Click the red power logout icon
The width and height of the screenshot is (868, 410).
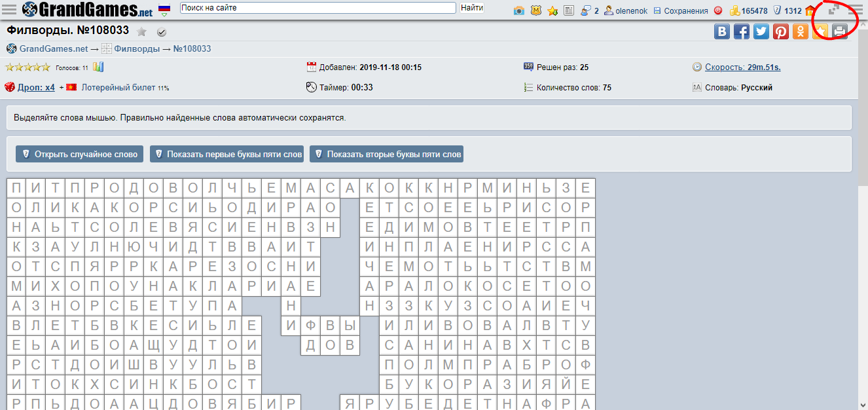tap(718, 10)
